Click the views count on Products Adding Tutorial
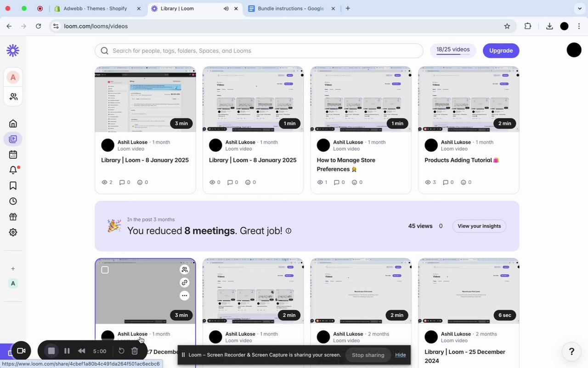Image resolution: width=588 pixels, height=368 pixels. click(x=430, y=182)
